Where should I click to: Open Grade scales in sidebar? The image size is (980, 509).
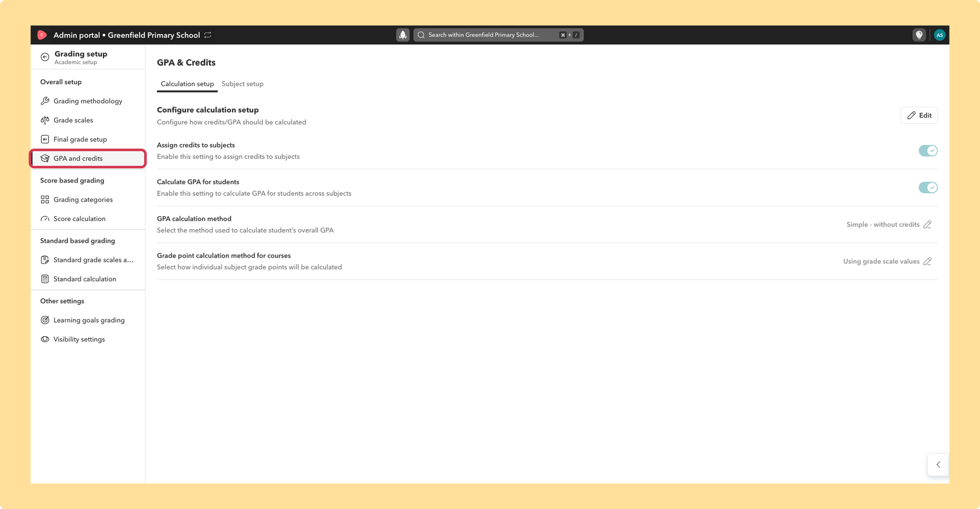[x=88, y=120]
